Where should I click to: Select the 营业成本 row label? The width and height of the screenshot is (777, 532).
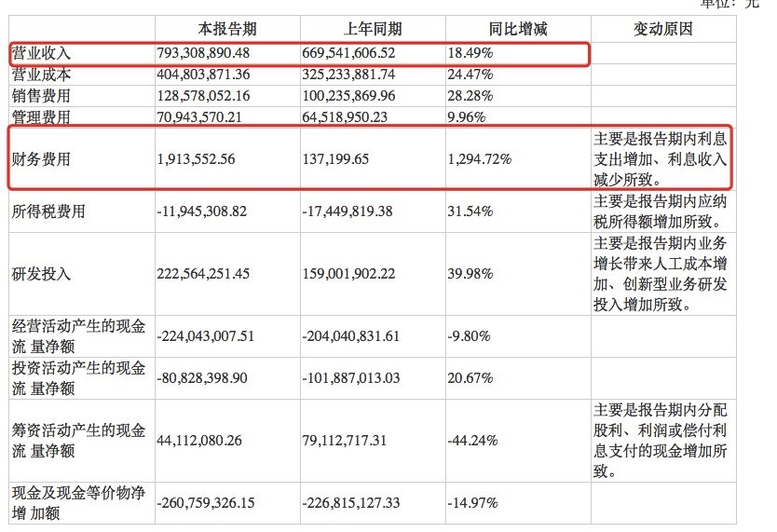(41, 75)
